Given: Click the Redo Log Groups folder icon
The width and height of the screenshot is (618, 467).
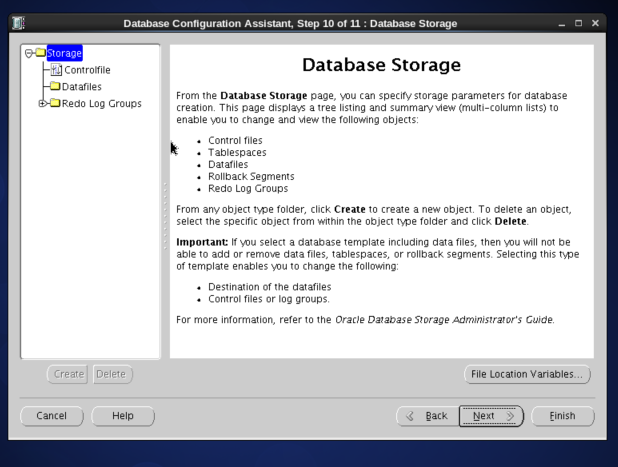Looking at the screenshot, I should click(55, 103).
